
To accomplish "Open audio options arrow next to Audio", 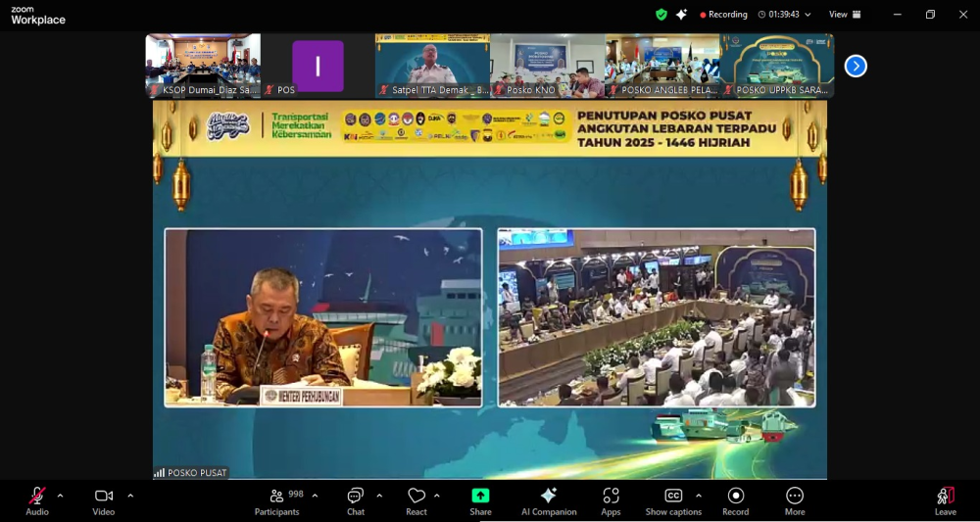I will point(60,496).
